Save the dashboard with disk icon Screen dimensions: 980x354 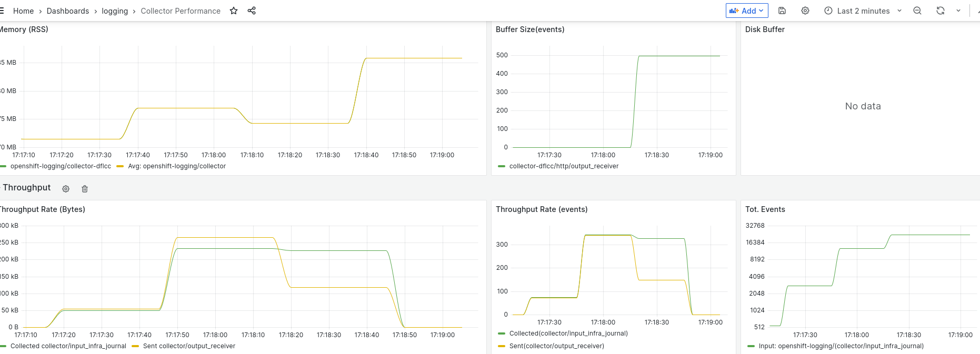point(782,11)
